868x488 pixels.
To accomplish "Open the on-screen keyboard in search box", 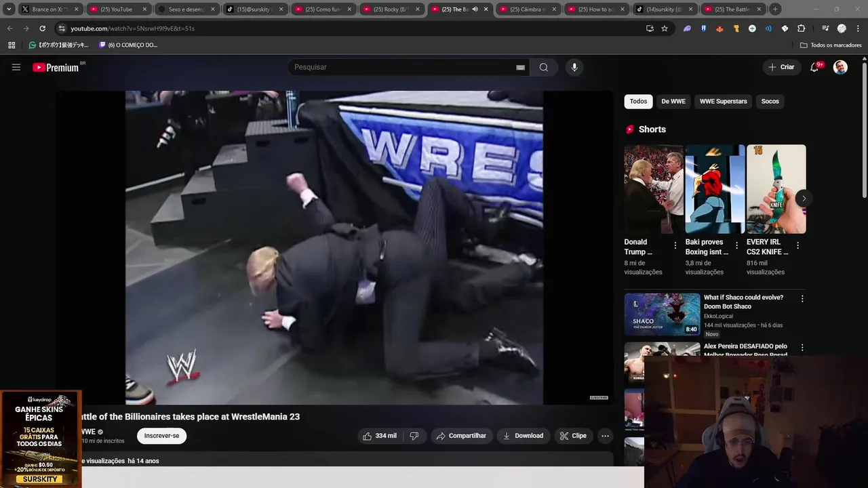I will pos(520,67).
